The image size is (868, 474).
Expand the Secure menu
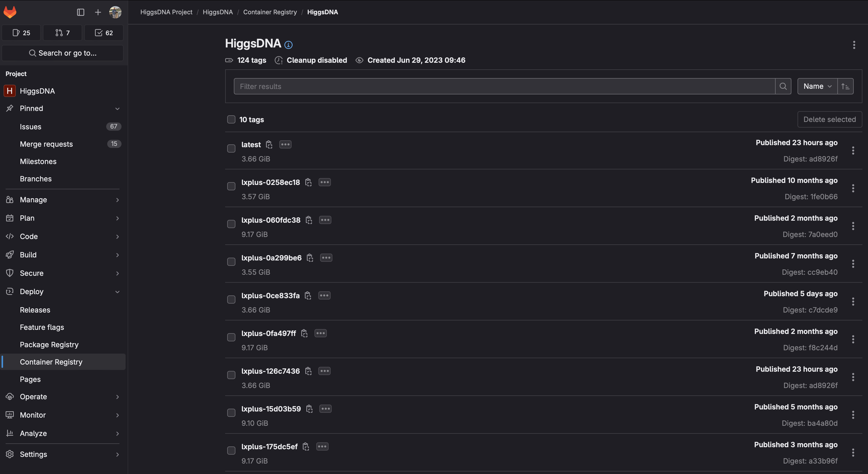tap(63, 273)
